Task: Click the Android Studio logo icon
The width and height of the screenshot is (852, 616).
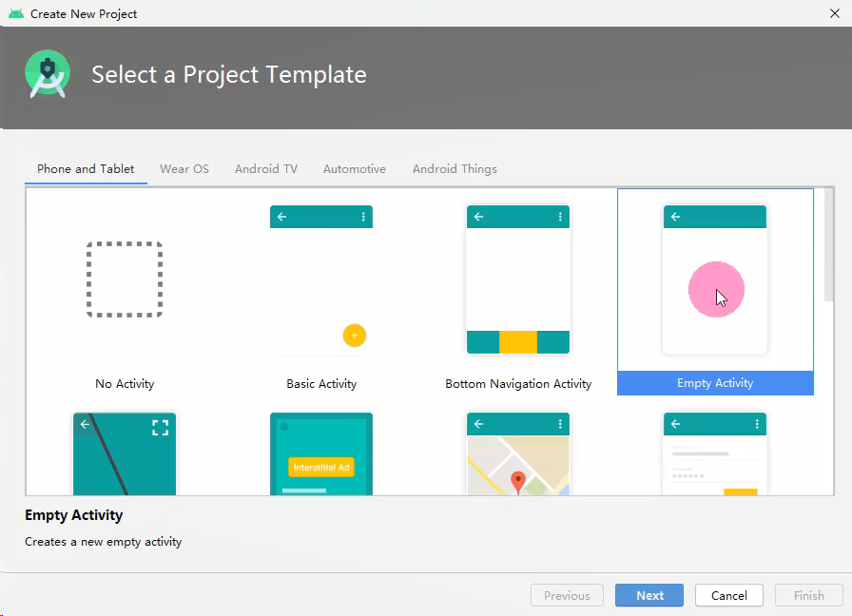Action: click(x=48, y=74)
